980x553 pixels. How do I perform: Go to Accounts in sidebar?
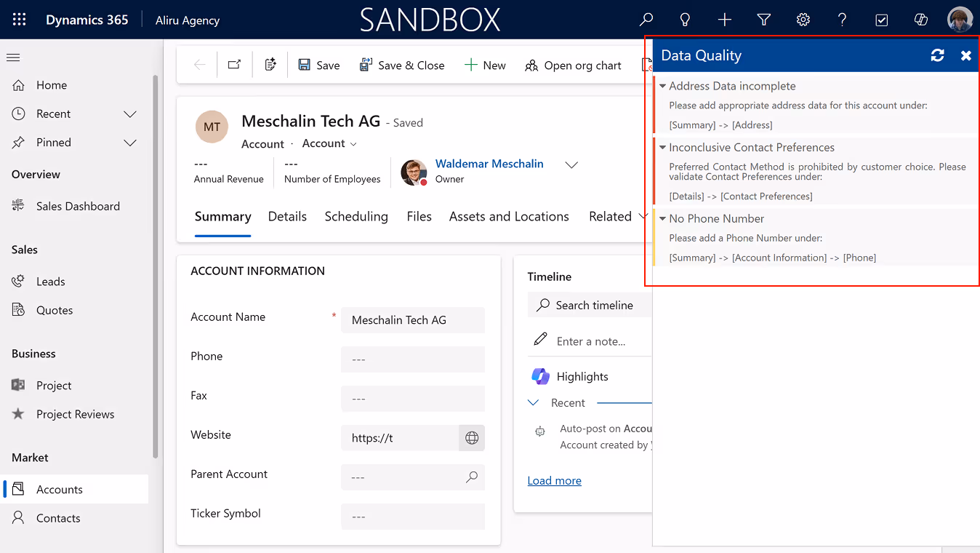pos(74,489)
